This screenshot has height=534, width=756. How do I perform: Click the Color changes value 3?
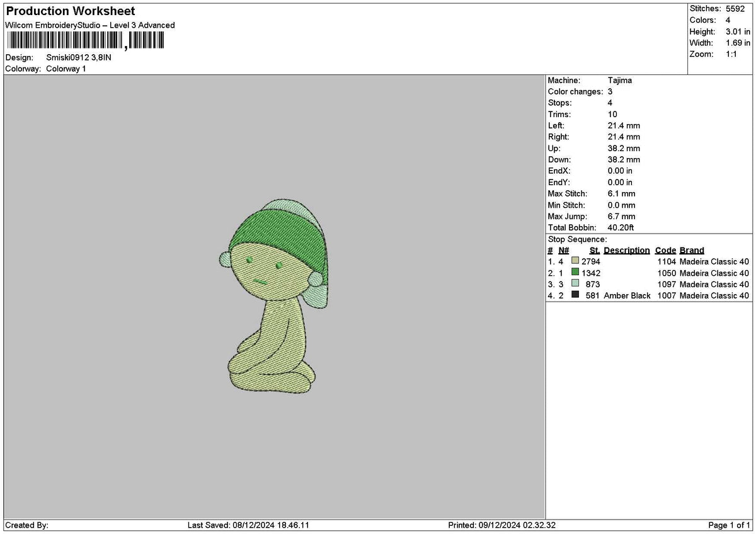tap(610, 92)
